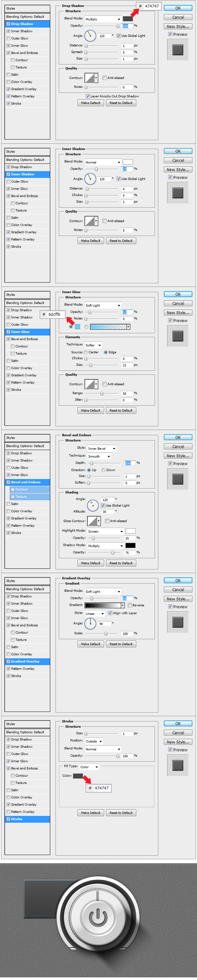Select gradient radio in Inner Glow
197x980 pixels.
point(86,327)
